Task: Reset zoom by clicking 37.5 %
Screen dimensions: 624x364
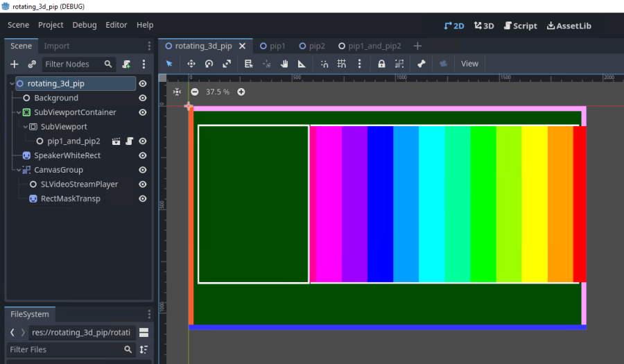Action: tap(218, 92)
